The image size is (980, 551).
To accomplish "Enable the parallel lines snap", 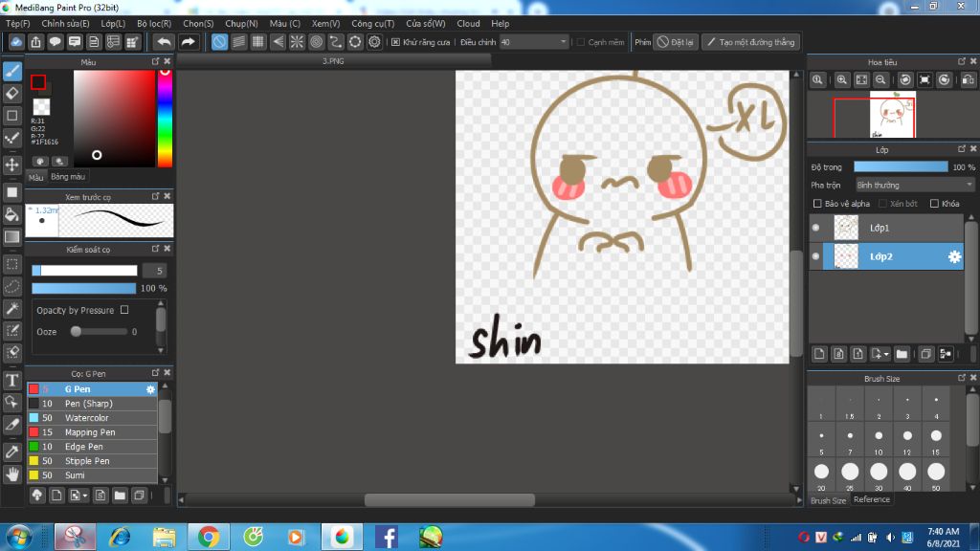I will pyautogui.click(x=238, y=42).
